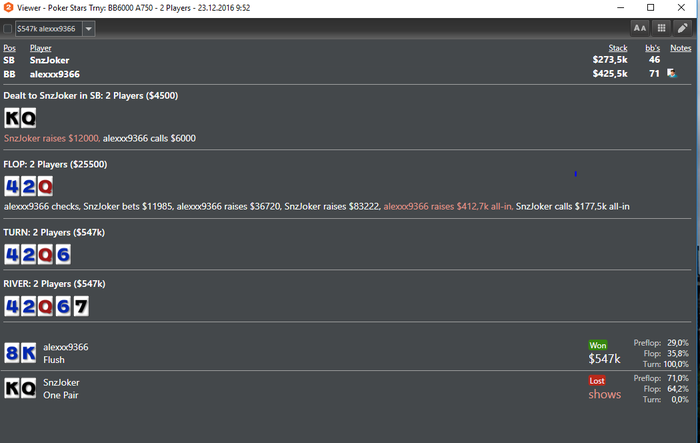The image size is (700, 443).
Task: Click the Q hole card under Dealt section
Action: (28, 118)
